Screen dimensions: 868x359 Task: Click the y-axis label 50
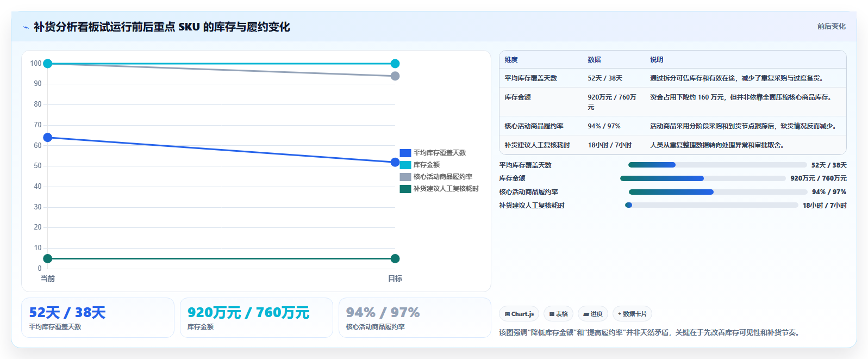point(38,166)
